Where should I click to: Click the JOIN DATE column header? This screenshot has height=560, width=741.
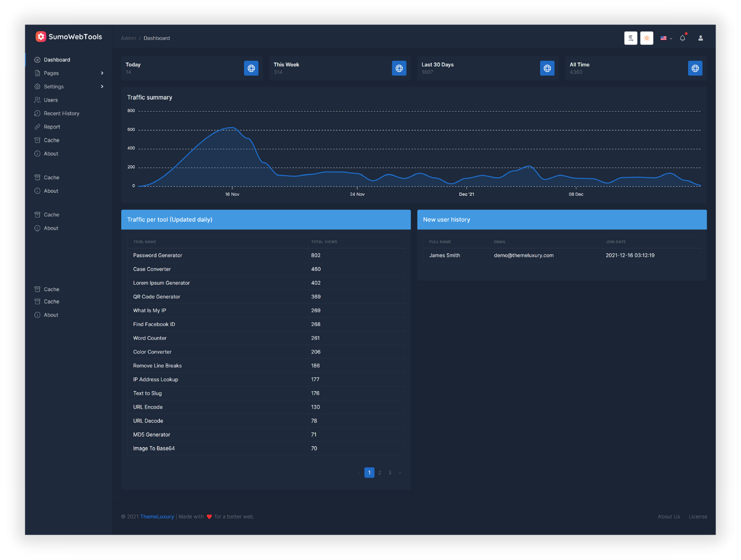click(x=616, y=242)
